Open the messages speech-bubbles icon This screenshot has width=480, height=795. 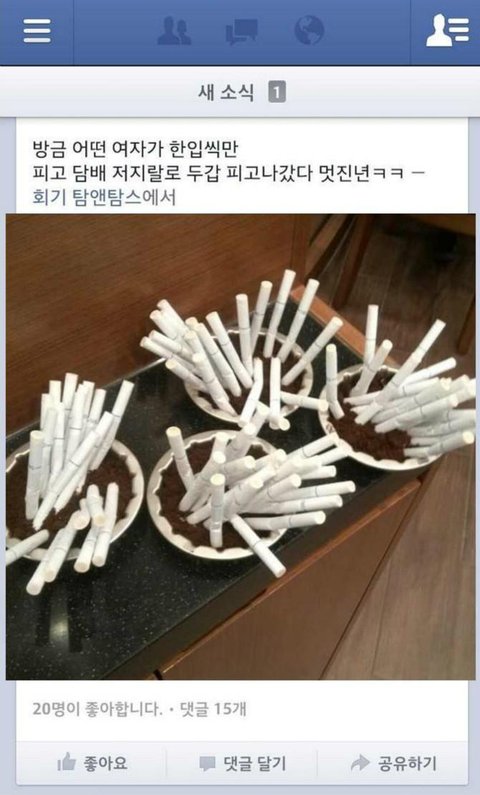(x=241, y=31)
